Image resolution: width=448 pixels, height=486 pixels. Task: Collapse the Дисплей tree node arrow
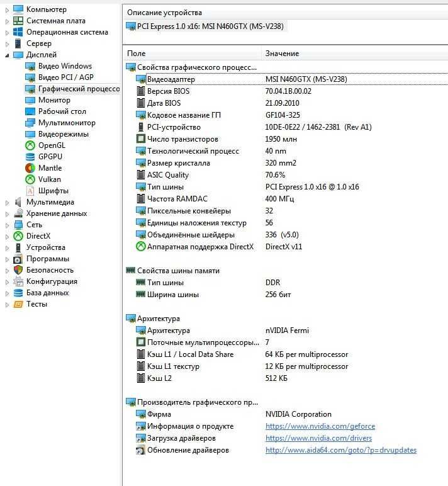pos(7,55)
